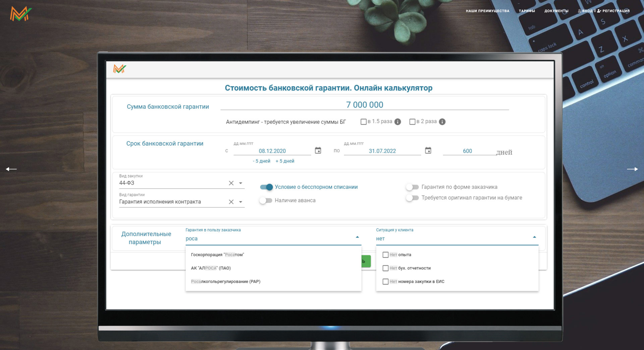Check the 'Нет опыта' checkbox
Viewport: 644px width, 350px height.
click(385, 255)
